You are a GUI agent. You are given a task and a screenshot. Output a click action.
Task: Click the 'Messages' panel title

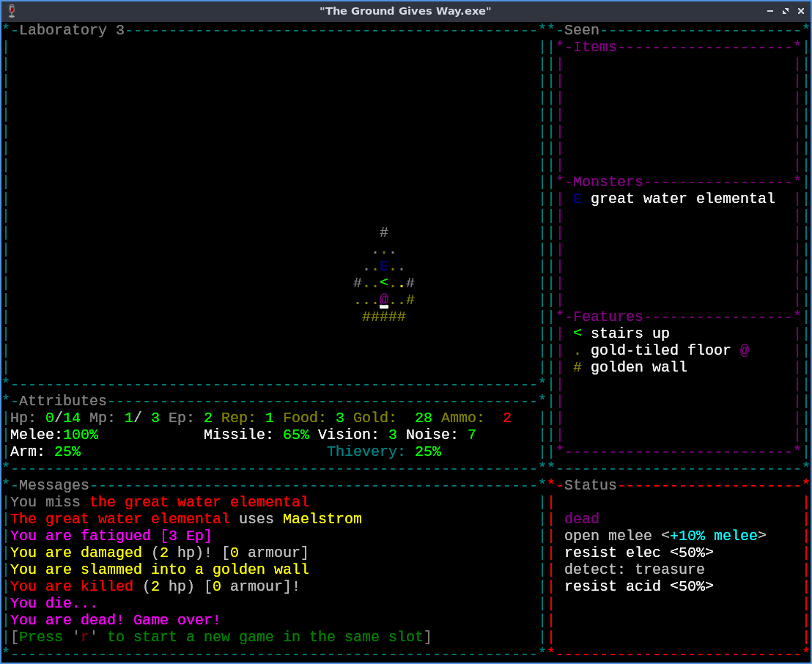tap(53, 484)
